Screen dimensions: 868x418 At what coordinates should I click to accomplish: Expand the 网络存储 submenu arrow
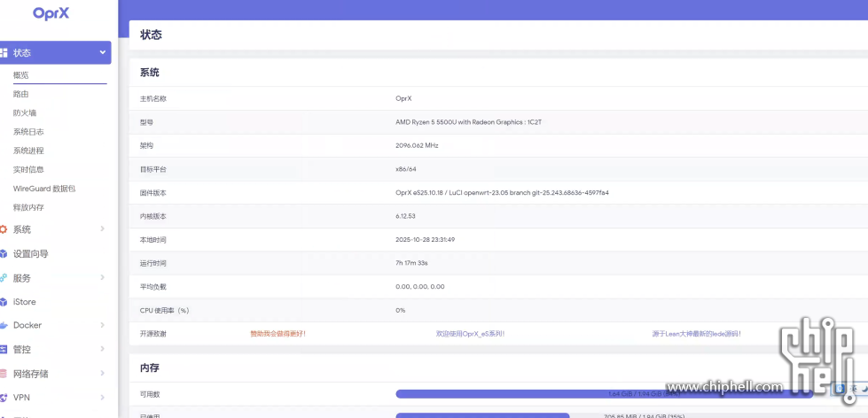pyautogui.click(x=103, y=374)
